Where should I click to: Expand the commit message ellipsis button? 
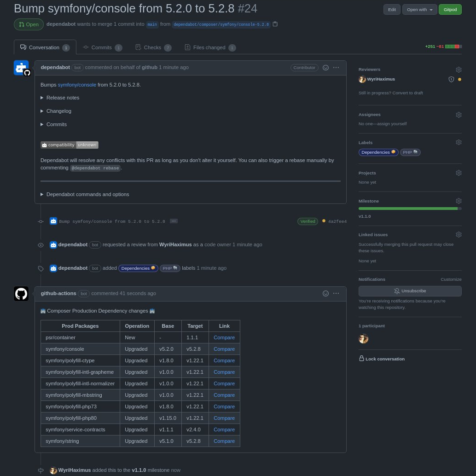point(174,221)
